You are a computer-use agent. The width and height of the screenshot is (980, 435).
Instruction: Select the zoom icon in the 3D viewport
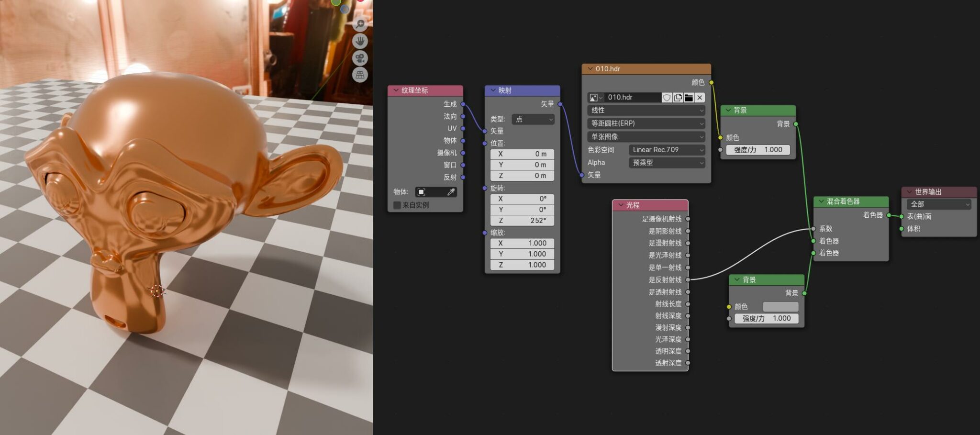[x=359, y=23]
